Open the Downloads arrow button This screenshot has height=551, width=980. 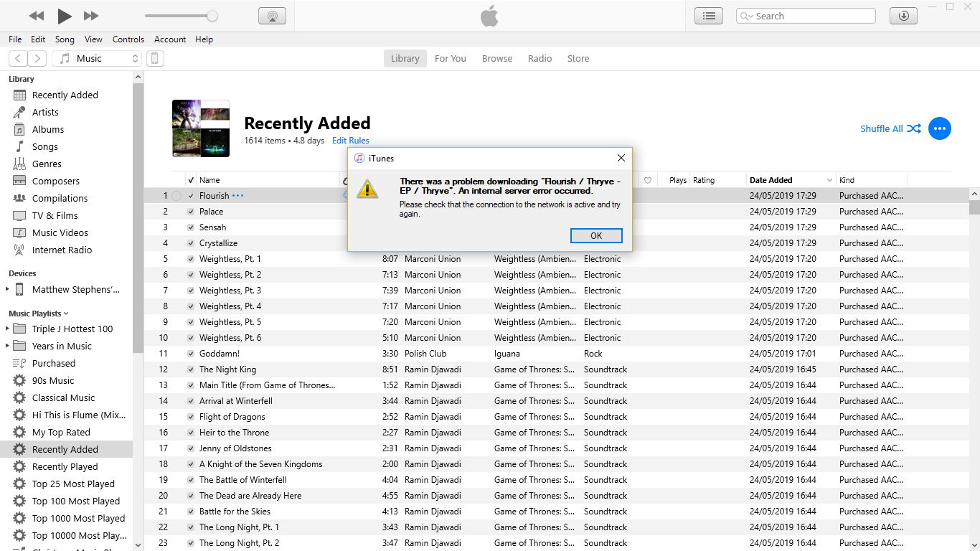pos(903,16)
